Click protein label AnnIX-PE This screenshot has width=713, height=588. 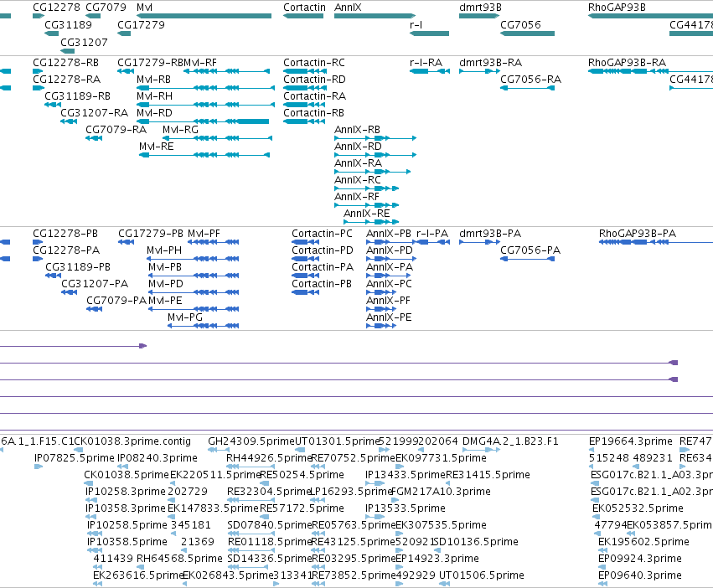pyautogui.click(x=389, y=317)
